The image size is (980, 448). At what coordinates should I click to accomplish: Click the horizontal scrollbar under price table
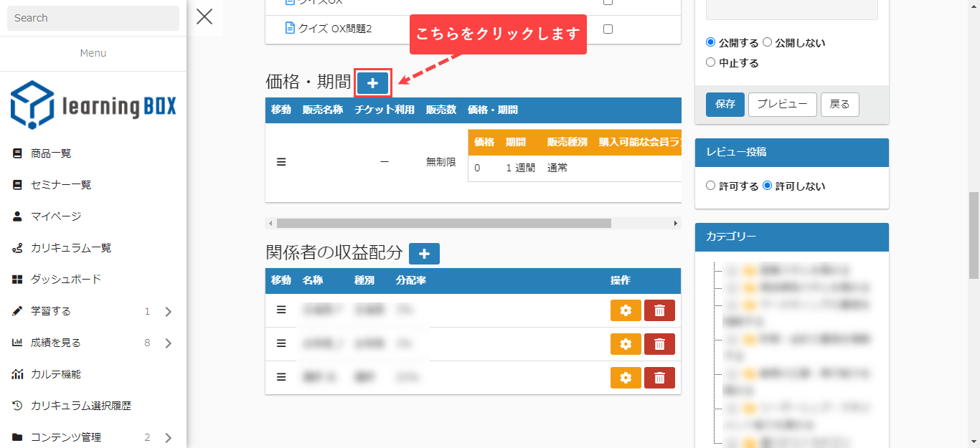pos(443,224)
